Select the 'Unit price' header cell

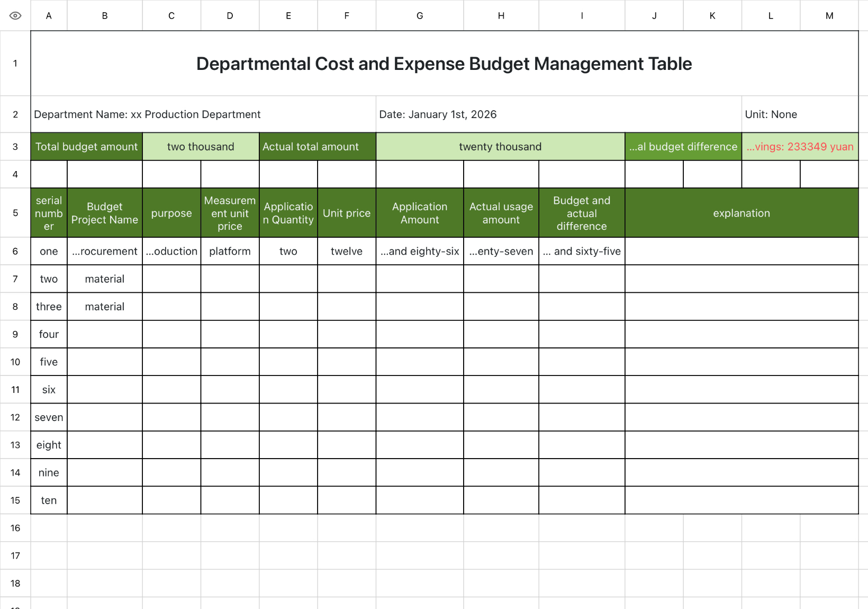[347, 213]
